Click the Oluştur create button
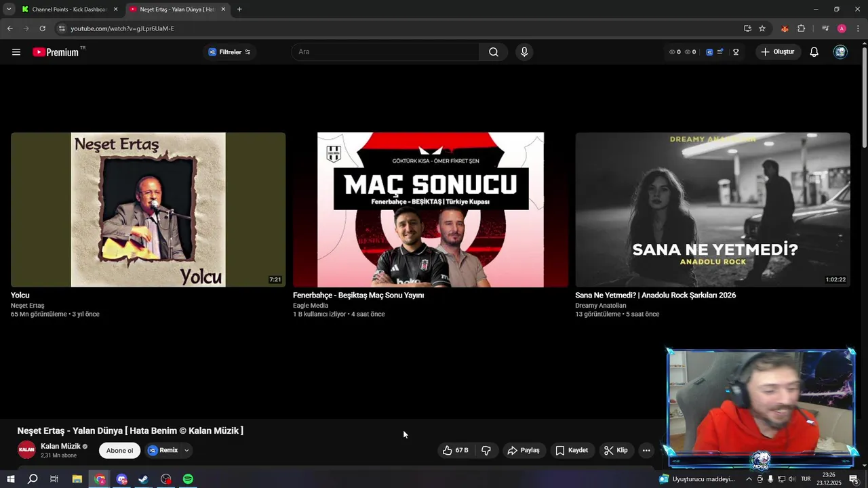 click(778, 52)
